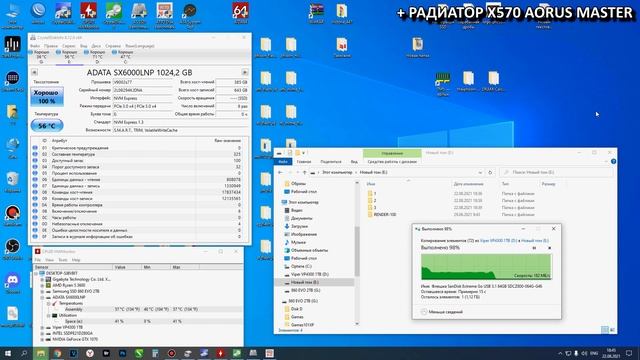
Task: Open View menu in HWMonitor
Action: pyautogui.click(x=49, y=260)
